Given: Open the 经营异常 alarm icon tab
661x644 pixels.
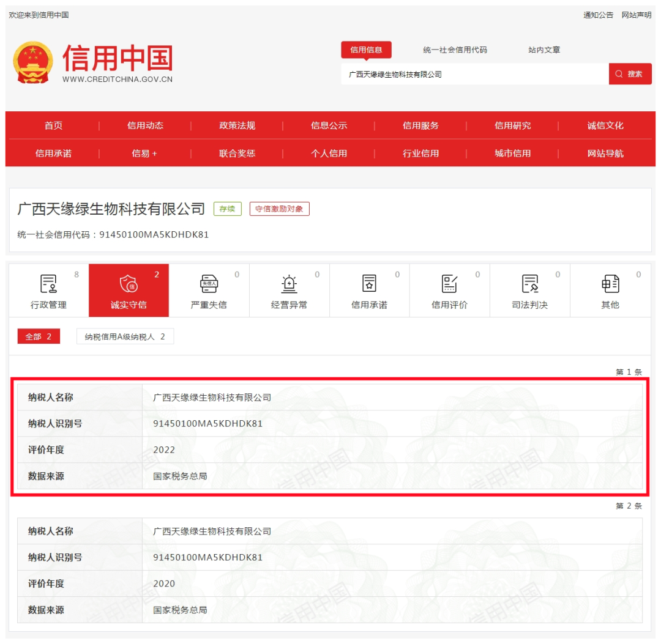Looking at the screenshot, I should tap(289, 291).
